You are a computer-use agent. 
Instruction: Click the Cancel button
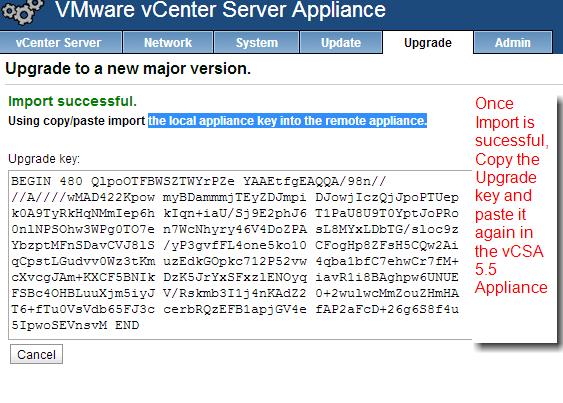click(x=36, y=354)
